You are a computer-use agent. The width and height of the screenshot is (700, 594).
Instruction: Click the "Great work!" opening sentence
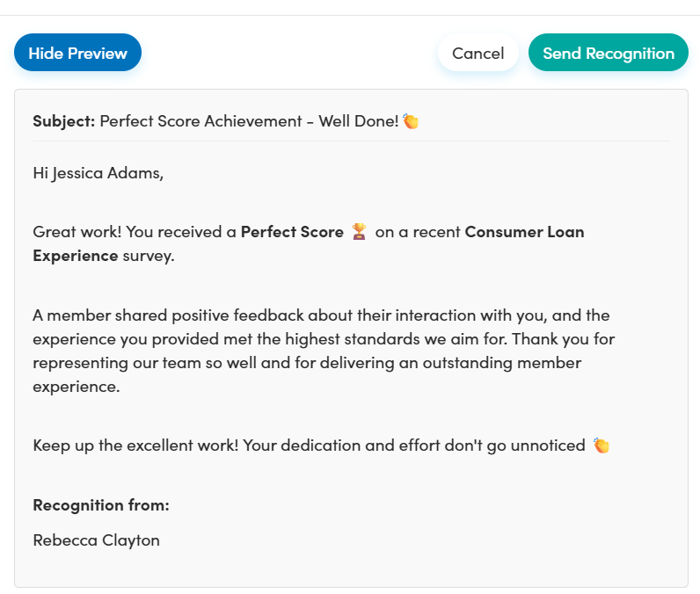(x=77, y=232)
